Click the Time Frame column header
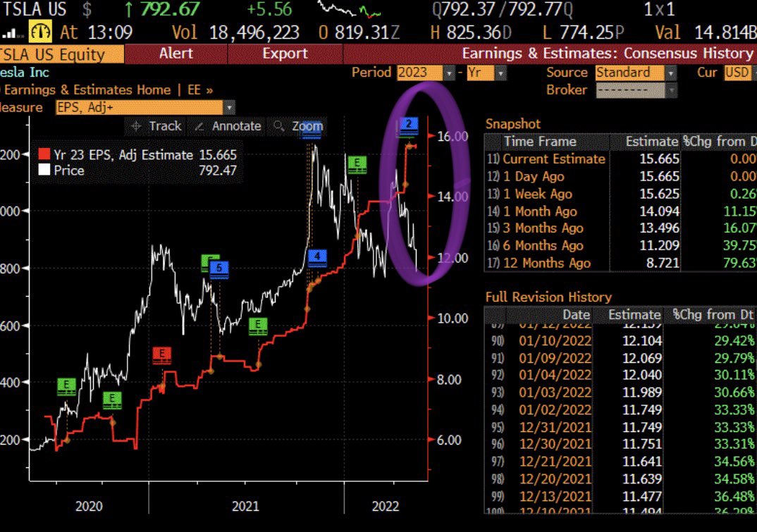 click(x=540, y=142)
